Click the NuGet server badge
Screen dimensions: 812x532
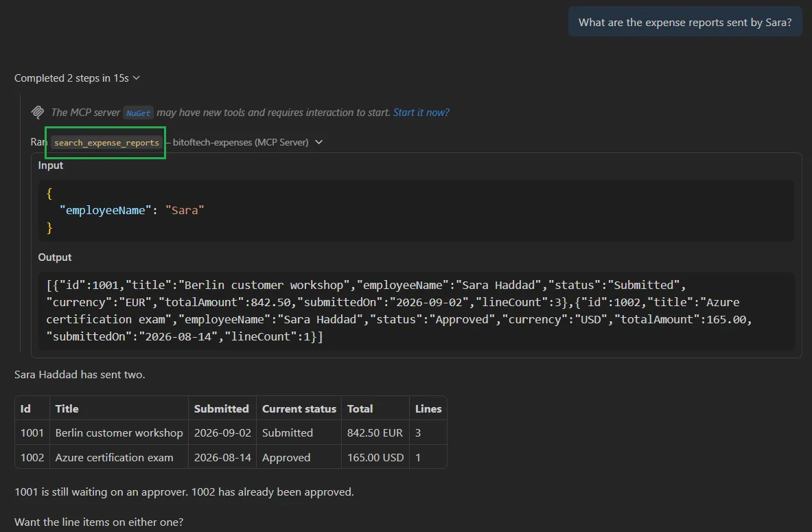point(138,113)
